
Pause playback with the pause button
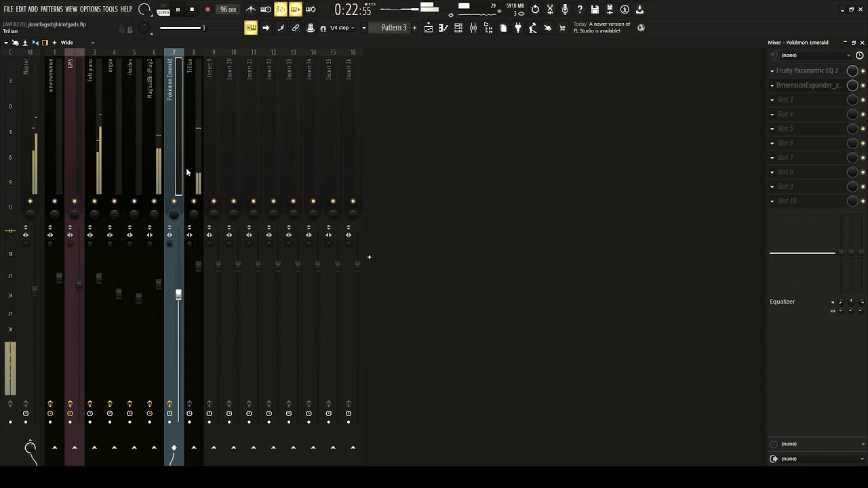[178, 9]
